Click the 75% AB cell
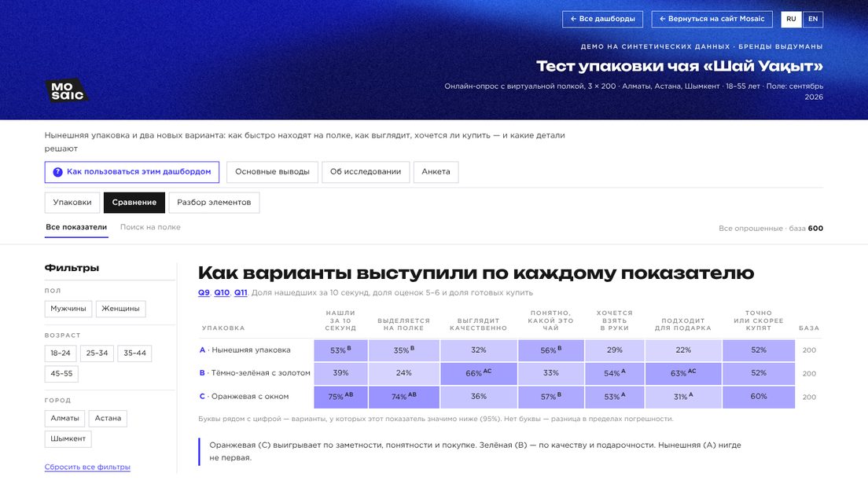 tap(340, 397)
